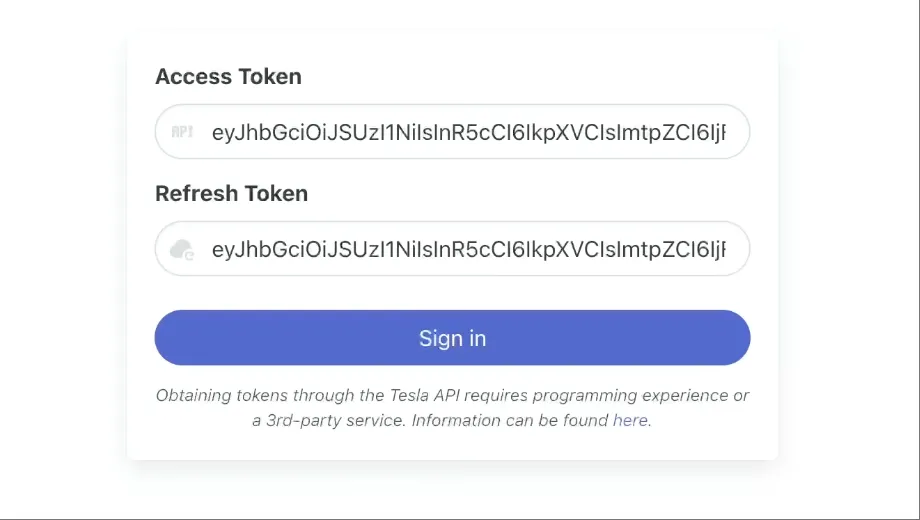Click the API icon in Access Token field
This screenshot has height=520, width=920.
point(182,132)
